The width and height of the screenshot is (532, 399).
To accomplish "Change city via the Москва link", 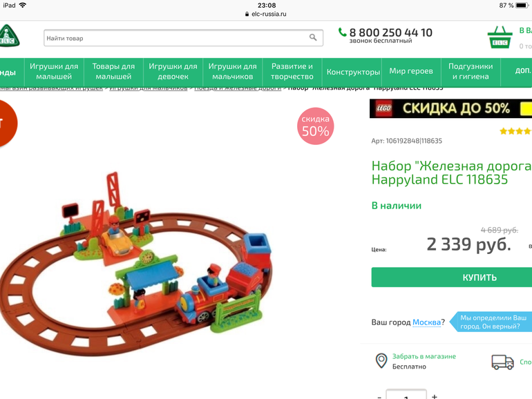I will pos(426,322).
